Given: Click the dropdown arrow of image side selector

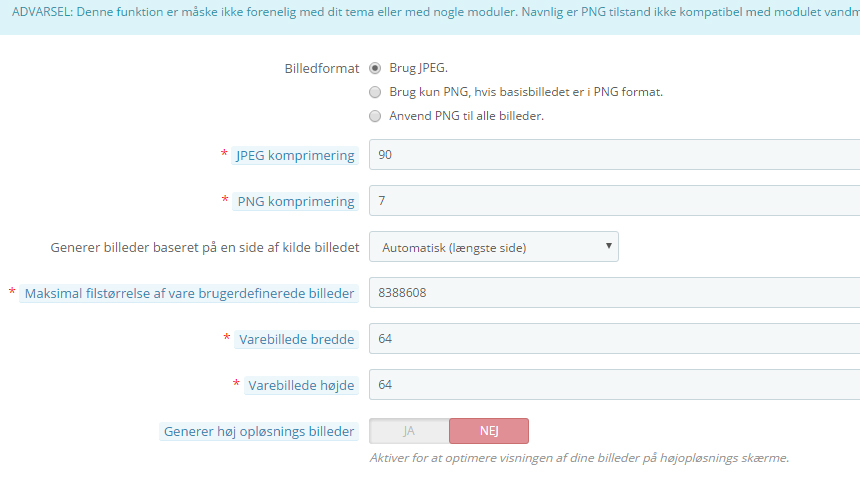Looking at the screenshot, I should [608, 246].
